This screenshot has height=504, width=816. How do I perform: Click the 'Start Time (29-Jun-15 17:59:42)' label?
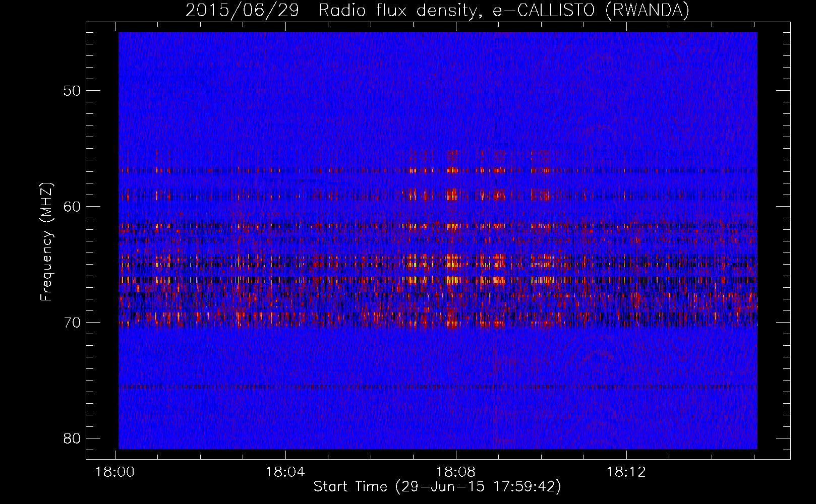tap(437, 487)
